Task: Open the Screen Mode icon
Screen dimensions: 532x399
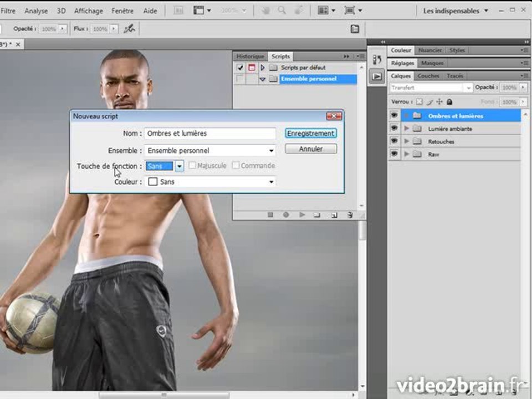Action: pos(353,11)
